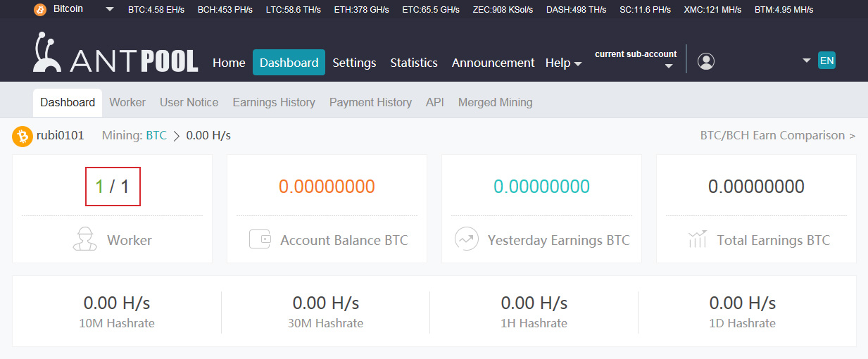Expand the current sub-account dropdown
The width and height of the screenshot is (868, 359).
click(669, 66)
